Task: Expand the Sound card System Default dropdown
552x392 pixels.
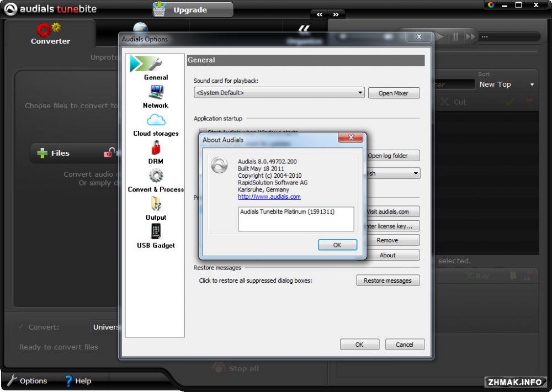Action: pos(279,93)
